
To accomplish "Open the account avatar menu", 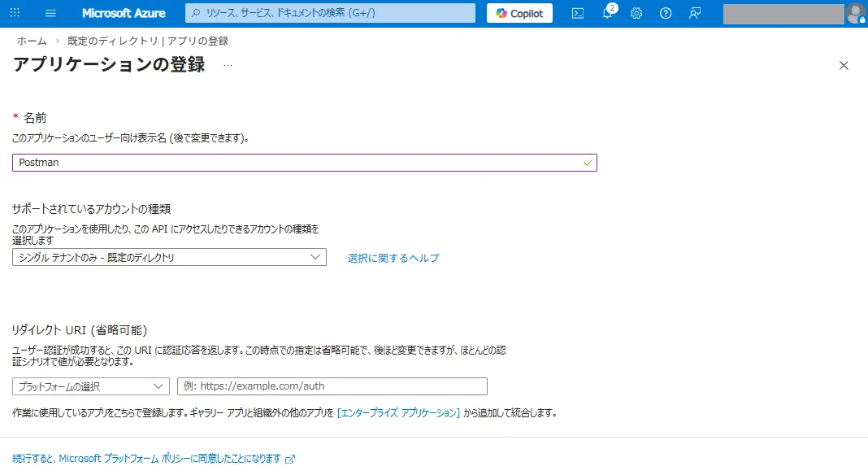I will pyautogui.click(x=853, y=12).
